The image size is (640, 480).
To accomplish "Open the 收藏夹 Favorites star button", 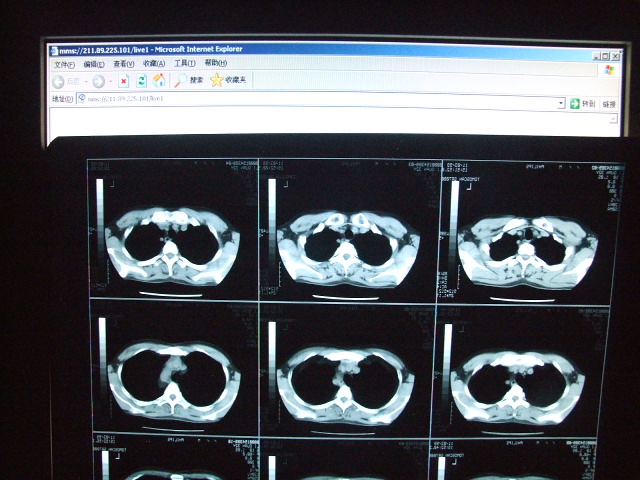I will pyautogui.click(x=228, y=80).
